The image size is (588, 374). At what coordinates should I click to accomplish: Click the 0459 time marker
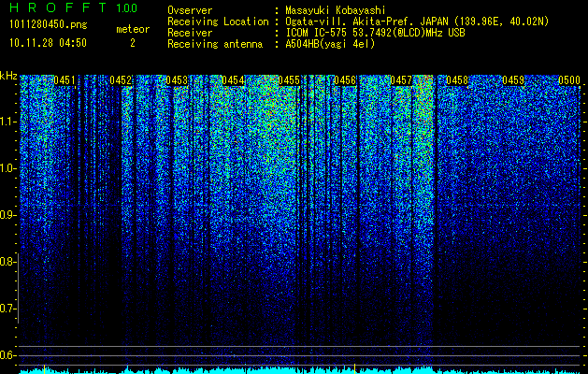(513, 80)
